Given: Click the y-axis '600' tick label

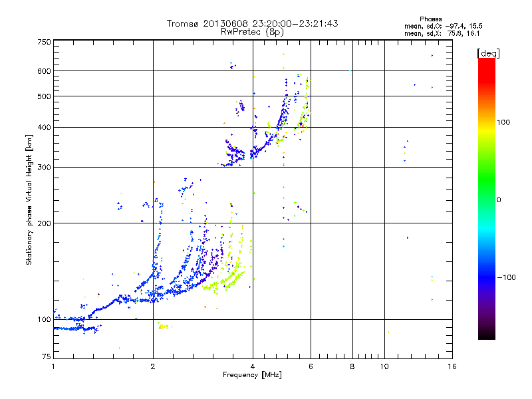Looking at the screenshot, I should pos(44,71).
